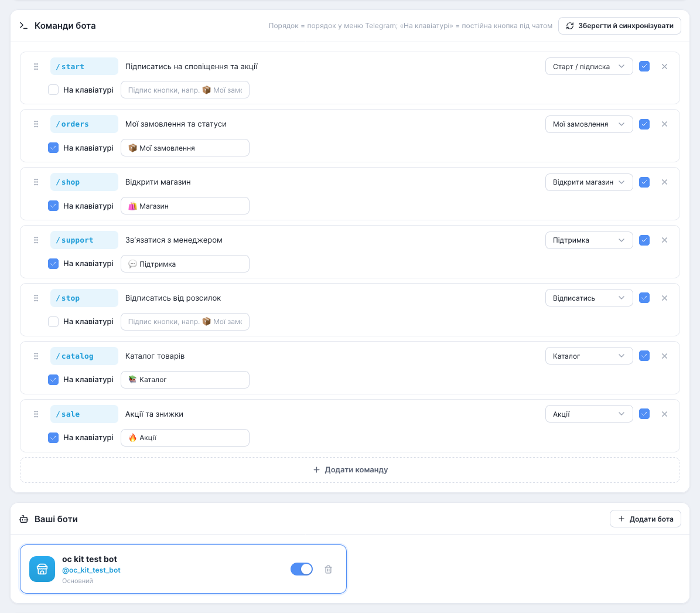Edit the /support command name field
Screen dimensions: 700x613
(84, 240)
